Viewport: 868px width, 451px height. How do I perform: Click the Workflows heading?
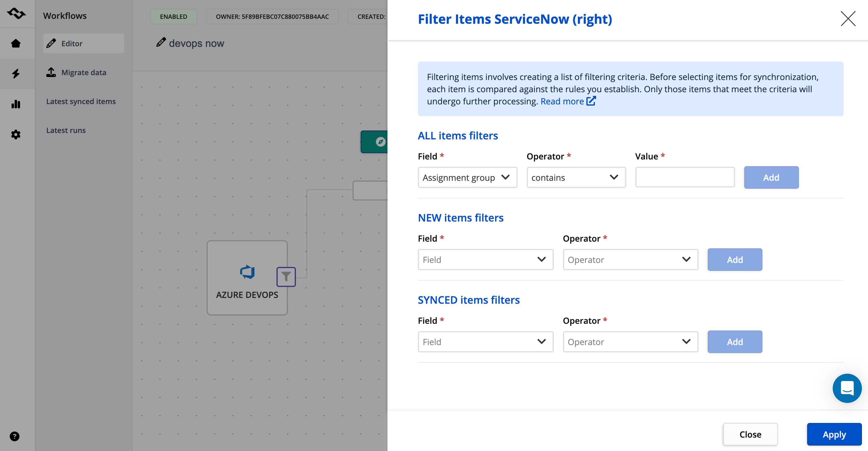coord(65,16)
